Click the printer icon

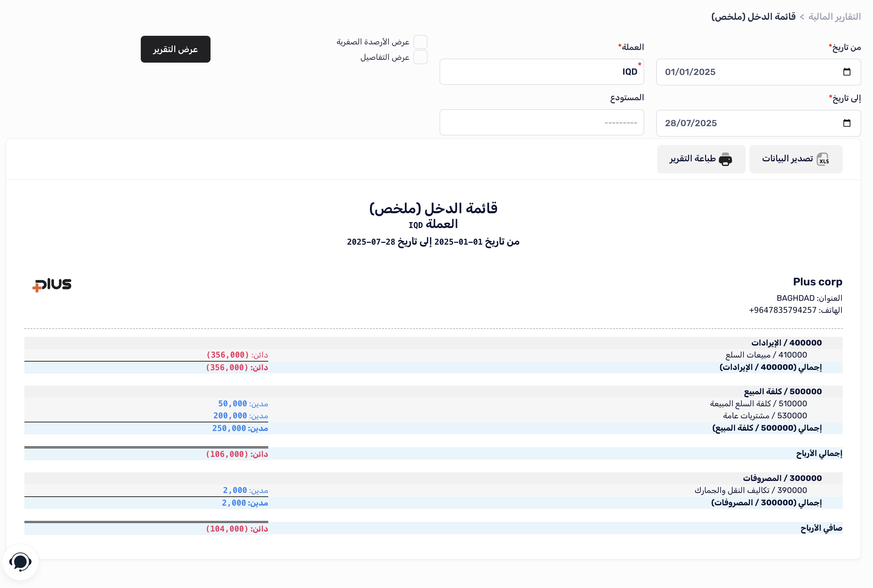pyautogui.click(x=725, y=159)
